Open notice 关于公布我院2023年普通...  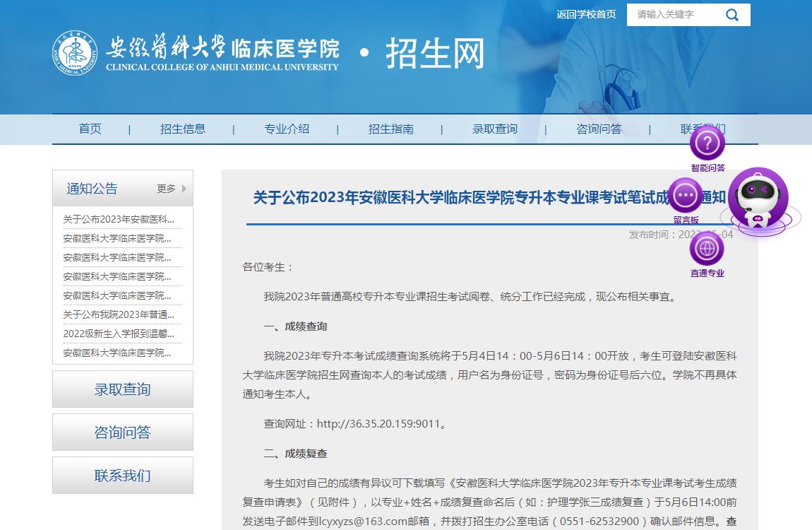tap(119, 314)
